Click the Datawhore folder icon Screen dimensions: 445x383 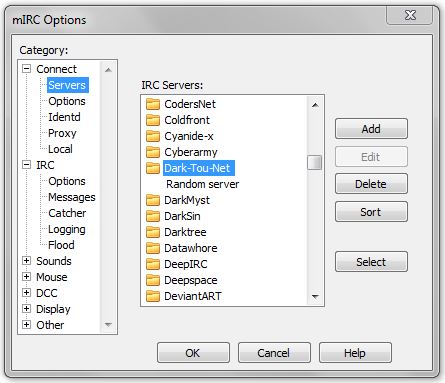coord(153,248)
